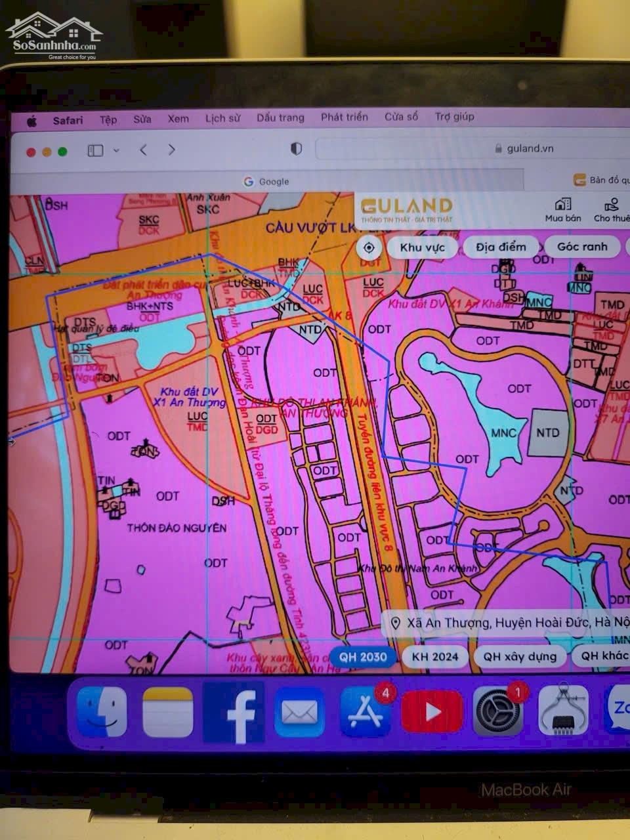Click the guland.vn address bar
Image resolution: width=630 pixels, height=840 pixels.
pyautogui.click(x=472, y=149)
